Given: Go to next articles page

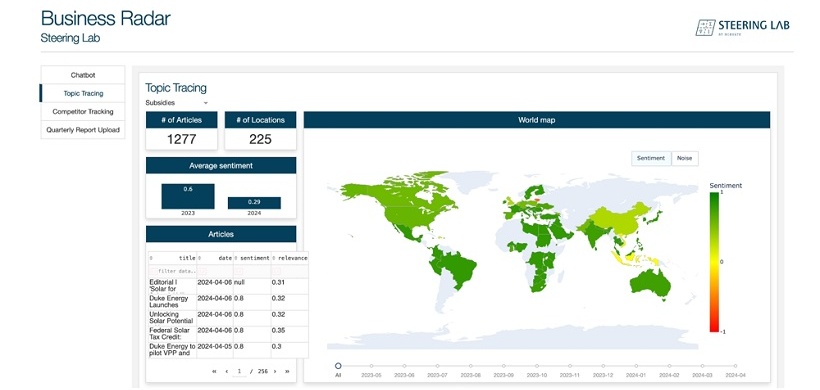Looking at the screenshot, I should point(275,371).
